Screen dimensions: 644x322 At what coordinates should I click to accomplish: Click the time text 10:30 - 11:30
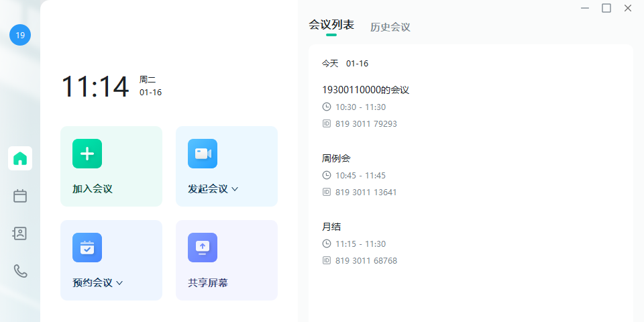(361, 107)
